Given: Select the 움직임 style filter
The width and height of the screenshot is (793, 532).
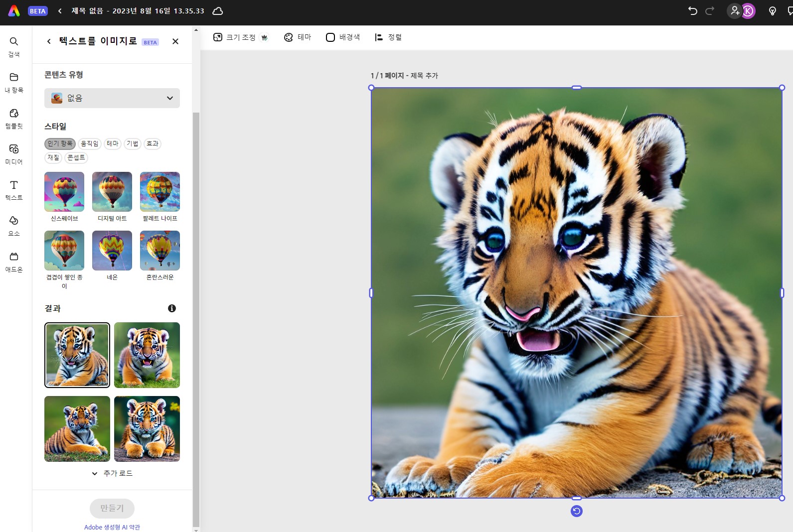Looking at the screenshot, I should [x=90, y=143].
